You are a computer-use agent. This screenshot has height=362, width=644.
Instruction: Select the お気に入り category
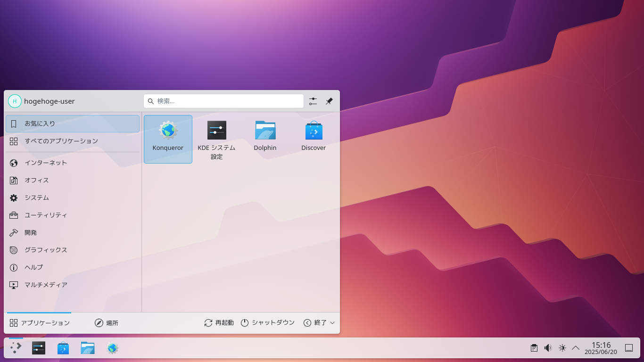pos(73,123)
